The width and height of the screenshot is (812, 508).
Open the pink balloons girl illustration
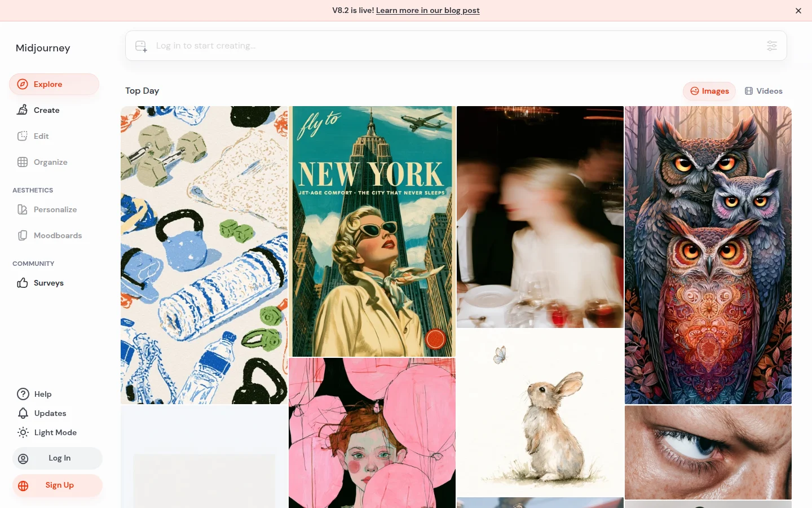372,433
